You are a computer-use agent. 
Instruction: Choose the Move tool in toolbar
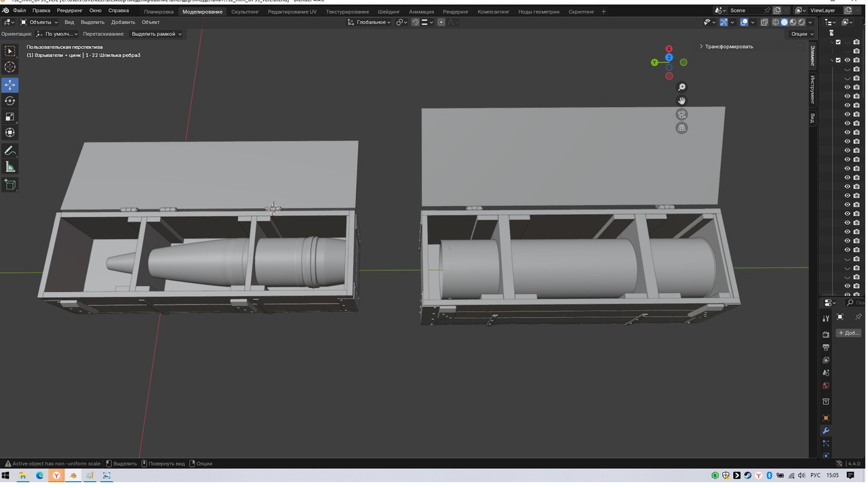pyautogui.click(x=9, y=85)
